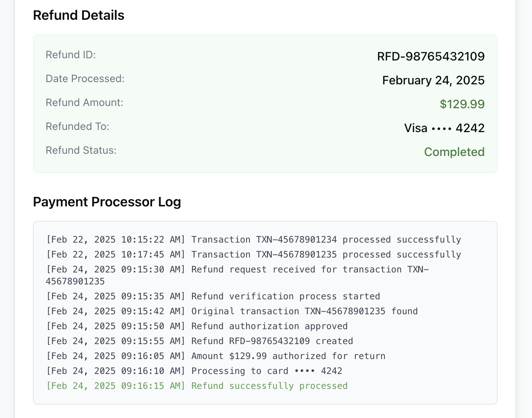Click the Payment Processor Log heading
Screen dimensions: 532x418
[x=107, y=202]
